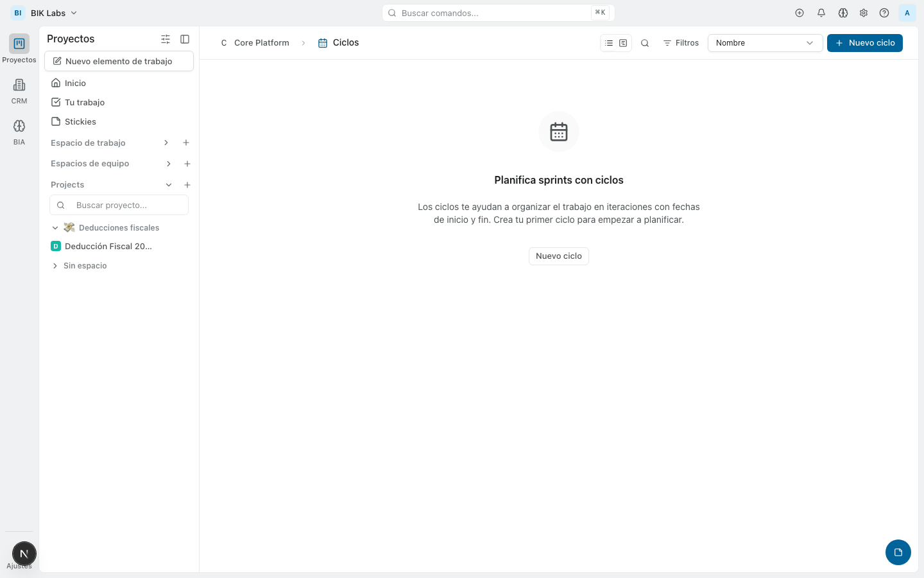Click the blue Nuevo ciclo button

coord(864,43)
